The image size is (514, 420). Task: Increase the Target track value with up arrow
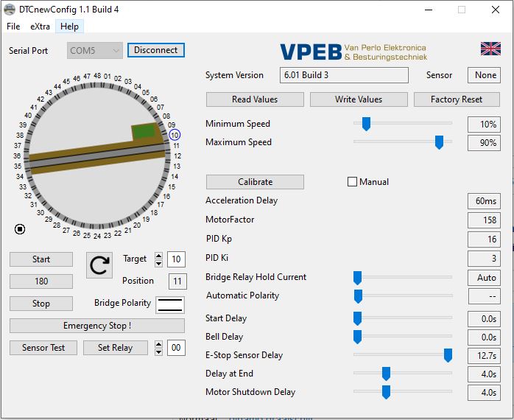(158, 256)
